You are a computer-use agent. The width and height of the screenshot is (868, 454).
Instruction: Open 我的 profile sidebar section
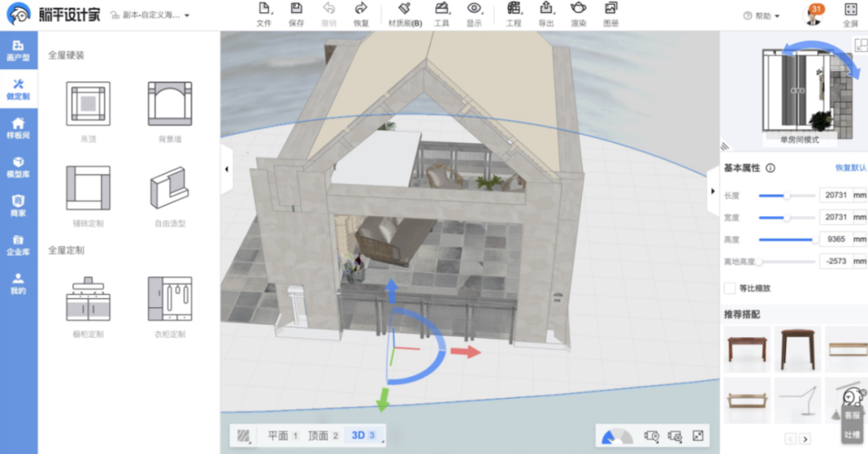[x=18, y=283]
